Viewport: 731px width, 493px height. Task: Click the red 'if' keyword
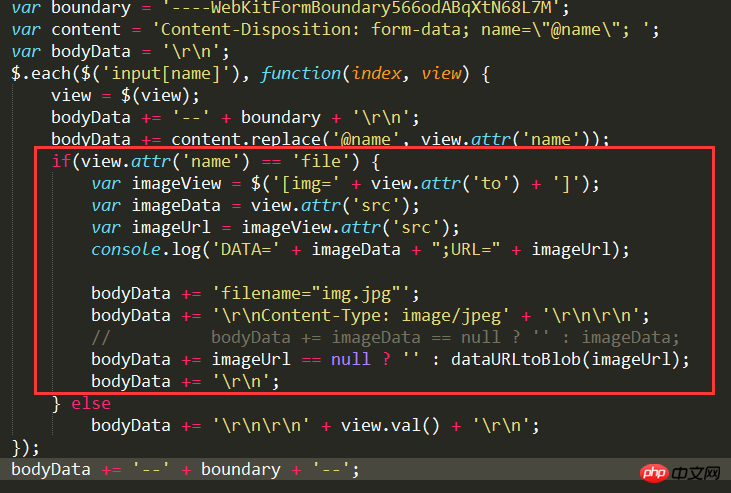click(x=61, y=161)
